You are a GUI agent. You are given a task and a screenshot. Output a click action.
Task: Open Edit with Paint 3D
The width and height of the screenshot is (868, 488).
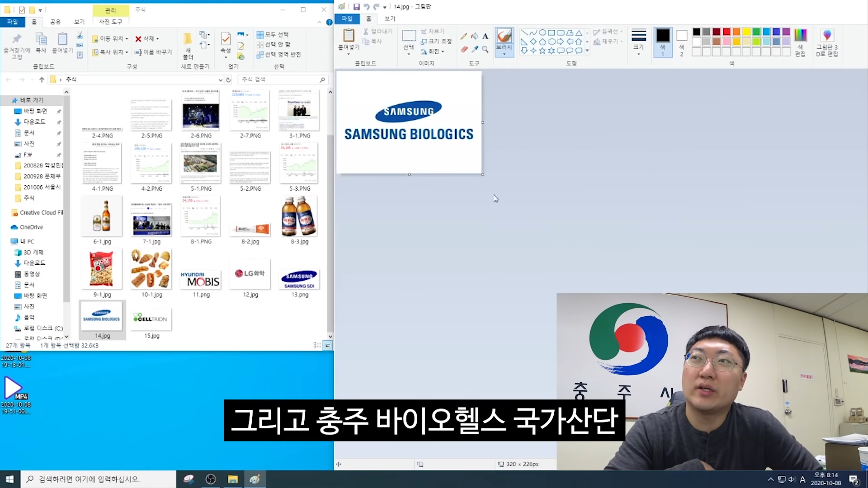tap(827, 42)
